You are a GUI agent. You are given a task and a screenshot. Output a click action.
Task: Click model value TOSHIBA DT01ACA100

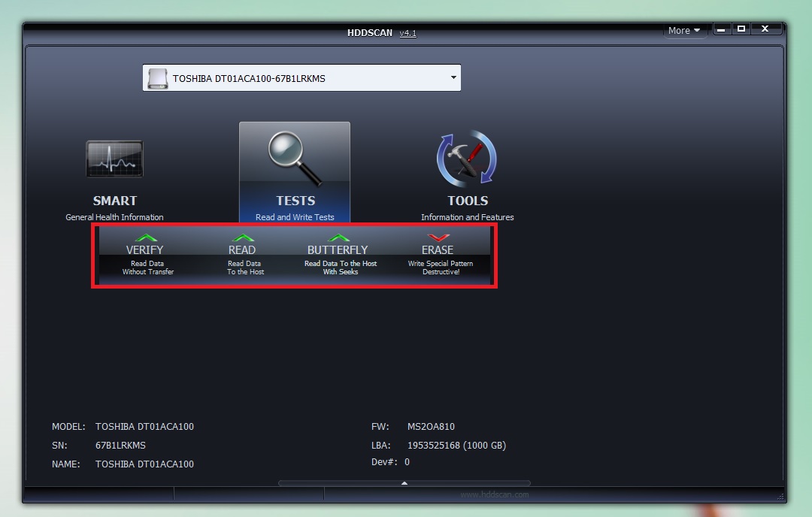tap(144, 427)
